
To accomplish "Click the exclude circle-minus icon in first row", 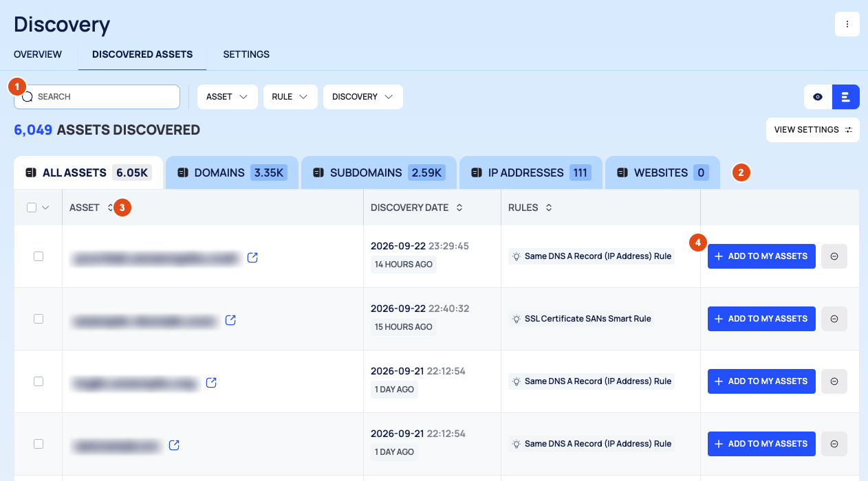I will pyautogui.click(x=834, y=256).
